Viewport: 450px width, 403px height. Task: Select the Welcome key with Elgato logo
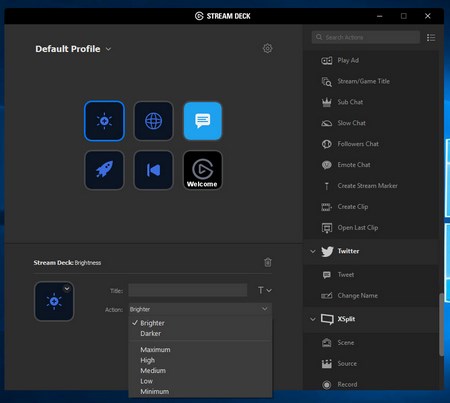point(203,170)
